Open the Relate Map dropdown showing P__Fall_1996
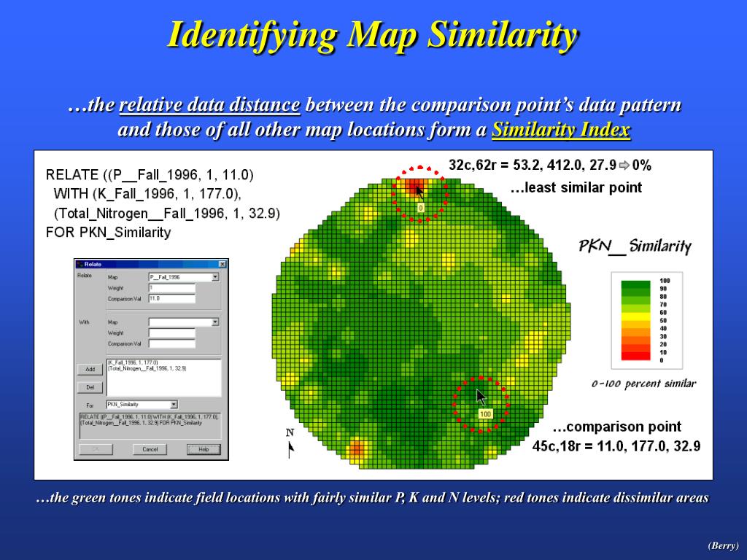Screen dimensions: 747x560 click(215, 276)
